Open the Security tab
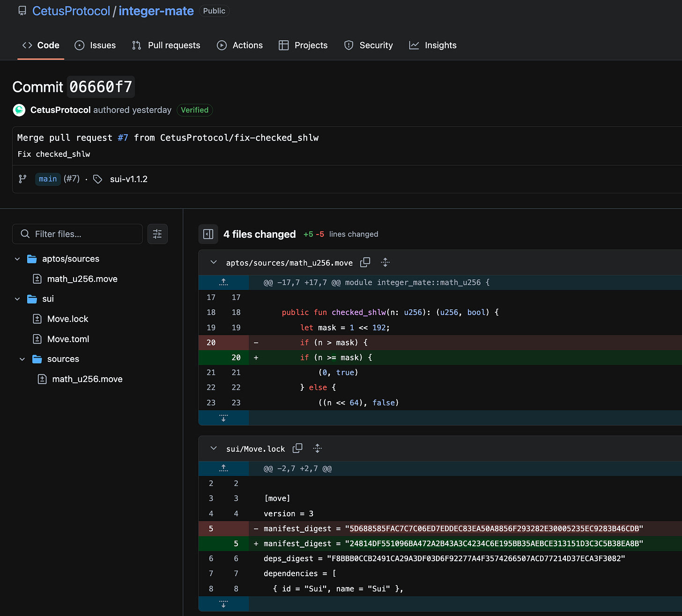This screenshot has height=616, width=682. (369, 45)
